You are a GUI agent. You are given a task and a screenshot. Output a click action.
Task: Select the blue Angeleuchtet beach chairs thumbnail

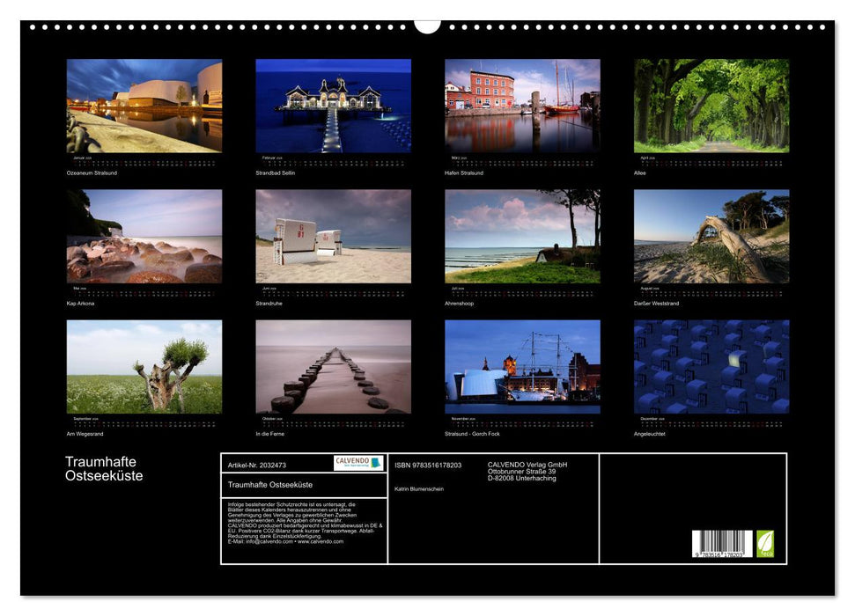pos(711,366)
